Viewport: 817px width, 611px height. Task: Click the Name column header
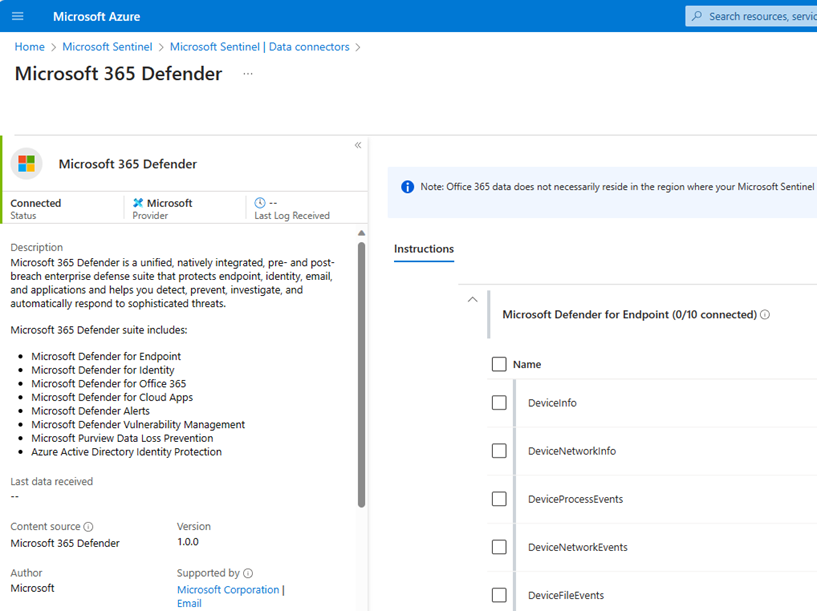click(x=527, y=365)
